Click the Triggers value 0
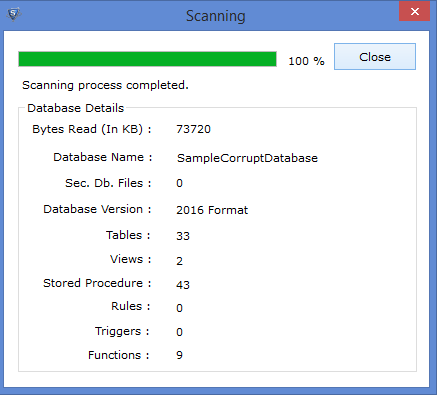The width and height of the screenshot is (437, 395). tap(179, 332)
